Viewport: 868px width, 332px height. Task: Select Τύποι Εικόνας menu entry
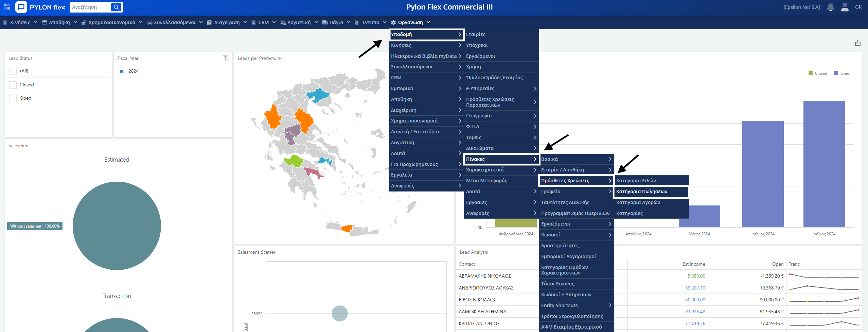[x=577, y=284]
